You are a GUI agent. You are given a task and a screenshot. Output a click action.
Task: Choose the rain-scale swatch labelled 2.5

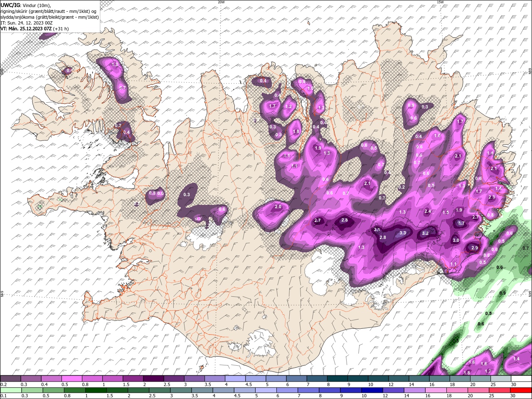coord(159,390)
